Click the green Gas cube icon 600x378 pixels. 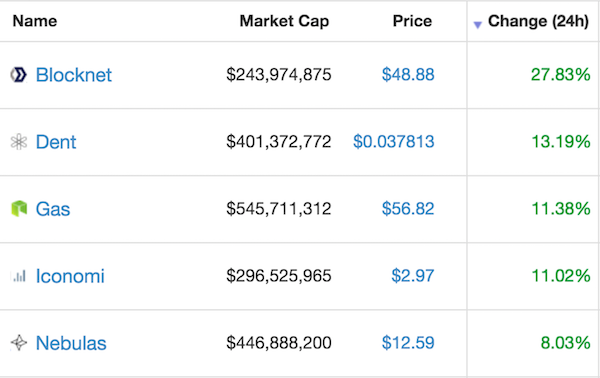tap(19, 209)
